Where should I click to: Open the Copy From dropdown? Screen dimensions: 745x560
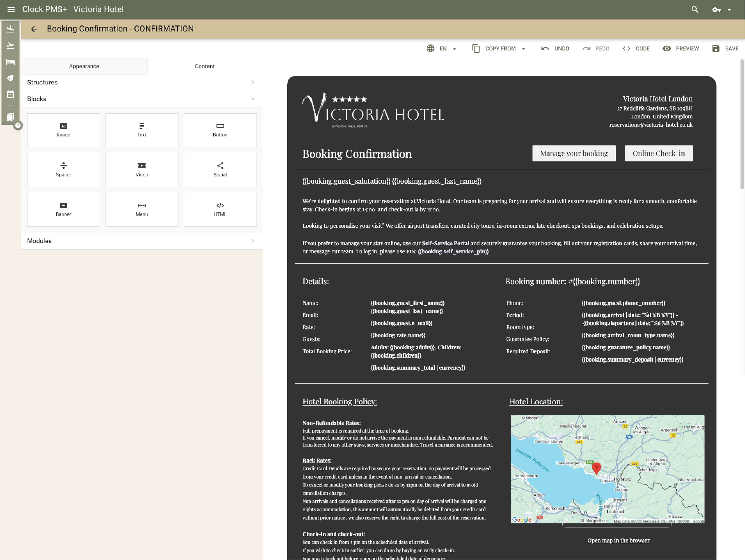499,48
